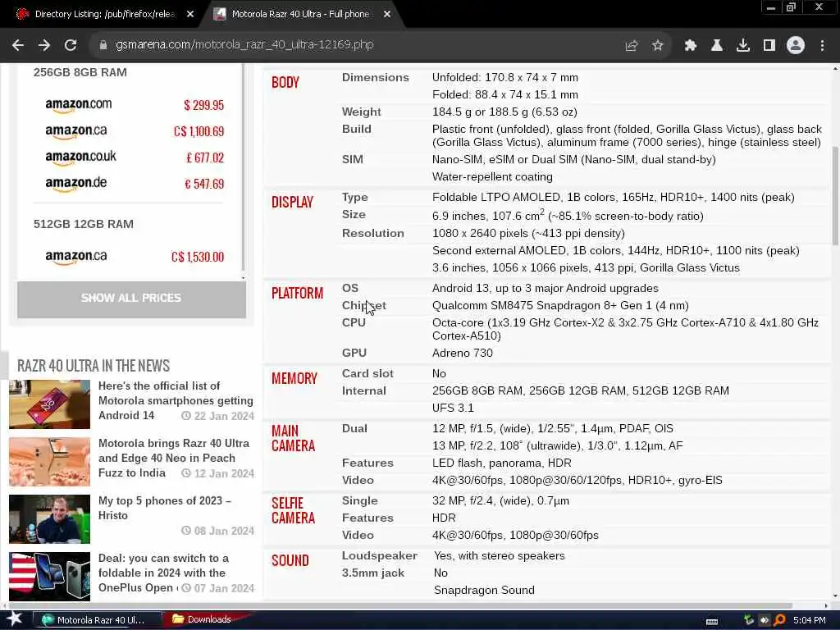Click the OS spec label
Image resolution: width=840 pixels, height=630 pixels.
[x=349, y=288]
